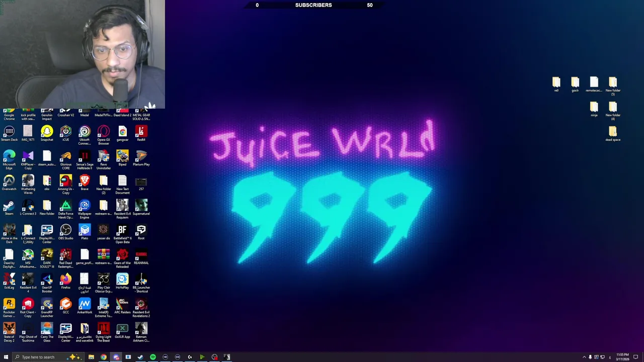Open Rockstar Games Launcher shortcut
The width and height of the screenshot is (644, 362).
(9, 308)
